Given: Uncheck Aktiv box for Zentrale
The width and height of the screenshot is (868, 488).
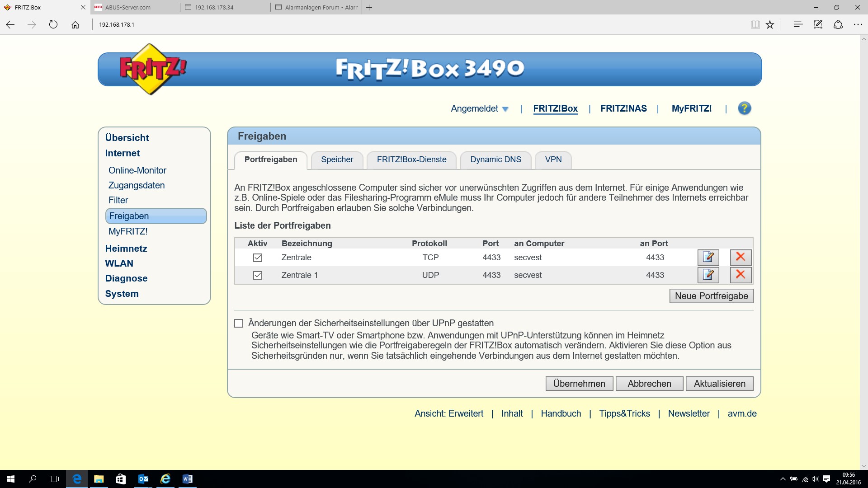Looking at the screenshot, I should point(258,258).
